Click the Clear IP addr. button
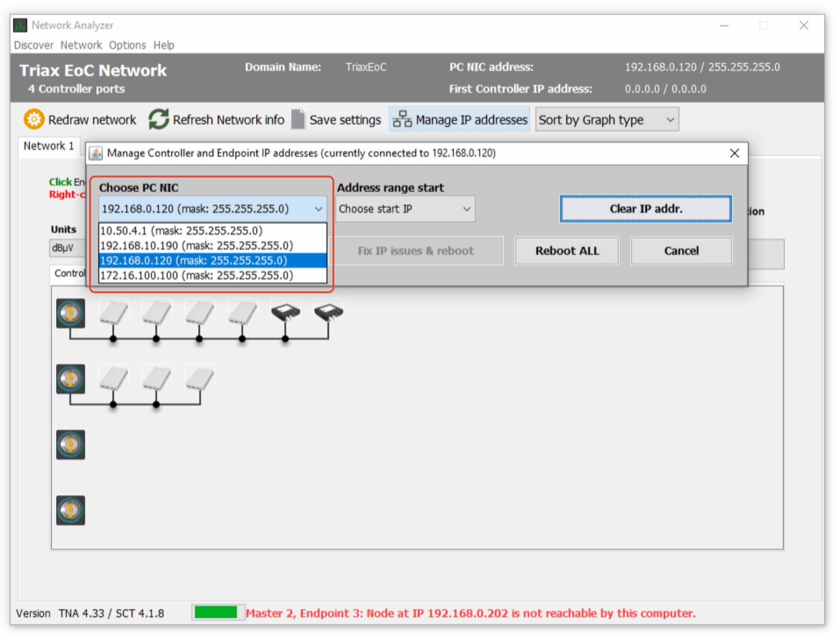The image size is (840, 639). (646, 209)
